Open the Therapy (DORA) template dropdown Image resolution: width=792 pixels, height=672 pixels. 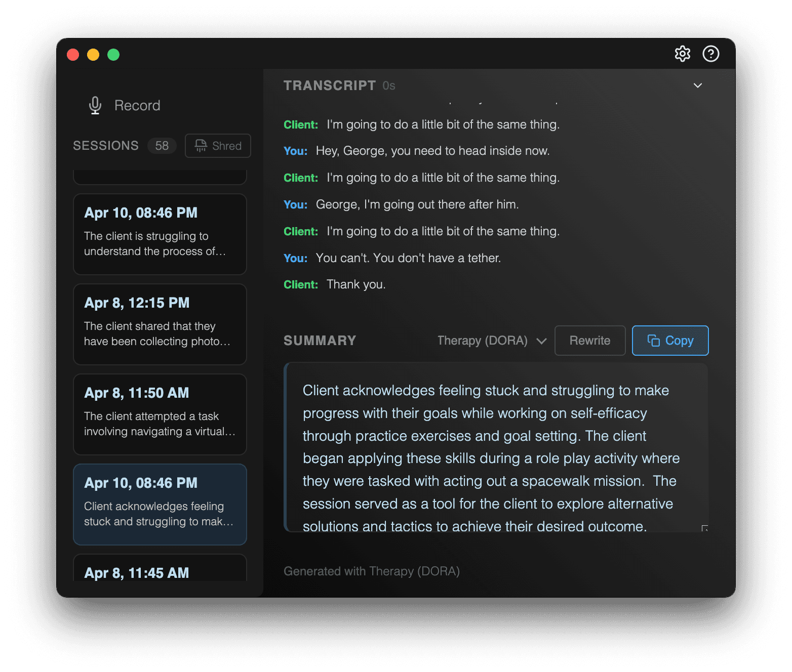[492, 341]
